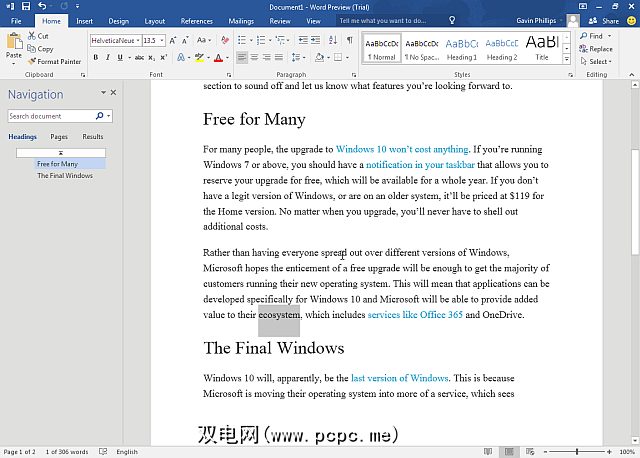Viewport: 640px width, 458px height.
Task: Click the Cut scissors icon
Action: 33,36
